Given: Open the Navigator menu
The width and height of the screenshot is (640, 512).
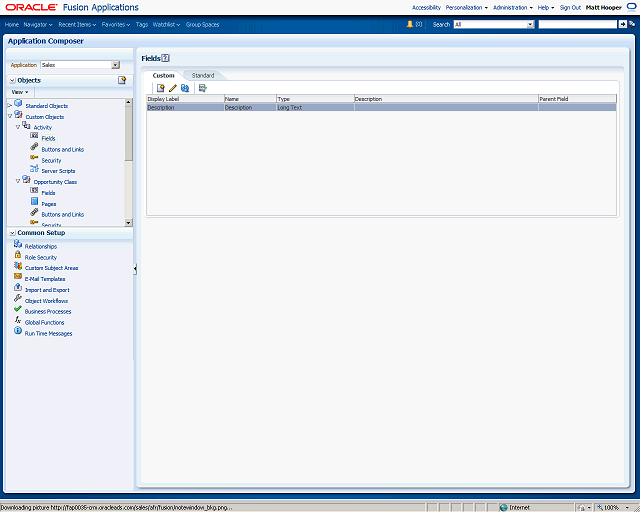Looking at the screenshot, I should point(38,24).
